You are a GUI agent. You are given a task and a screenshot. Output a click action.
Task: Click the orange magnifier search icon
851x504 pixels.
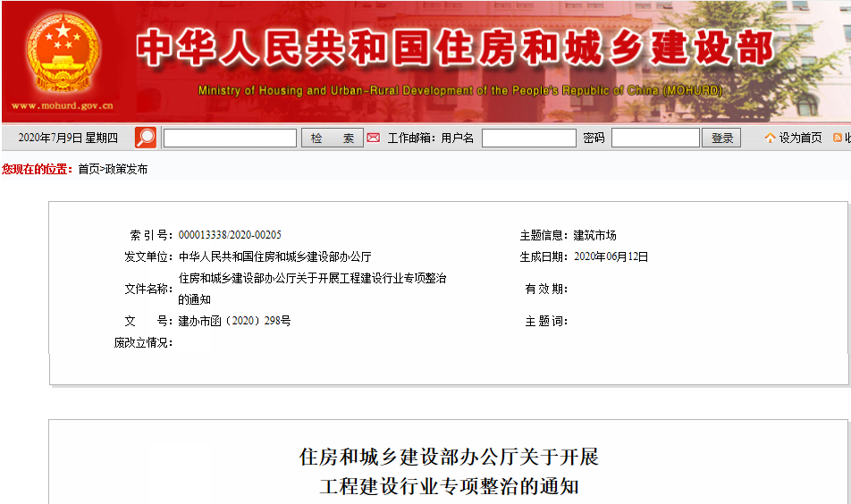pyautogui.click(x=145, y=138)
